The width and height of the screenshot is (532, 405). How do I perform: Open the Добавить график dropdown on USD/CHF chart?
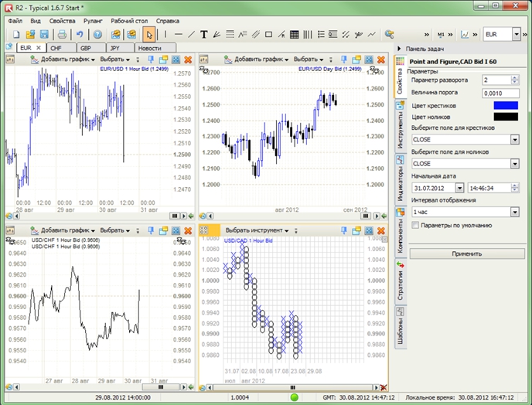coord(67,230)
